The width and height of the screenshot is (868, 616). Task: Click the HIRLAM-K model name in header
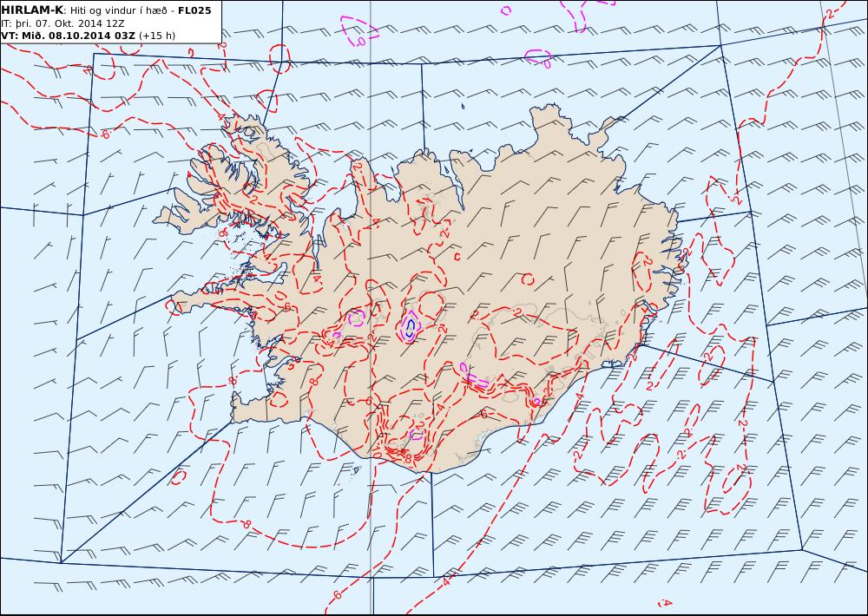32,10
